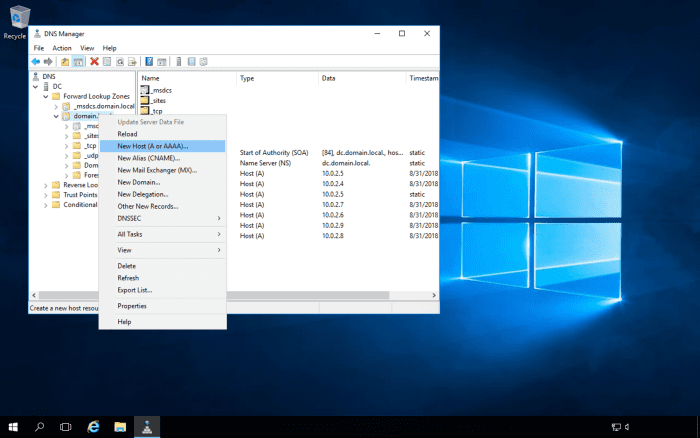The image size is (700, 438).
Task: Open Properties from the context menu
Action: click(x=162, y=306)
